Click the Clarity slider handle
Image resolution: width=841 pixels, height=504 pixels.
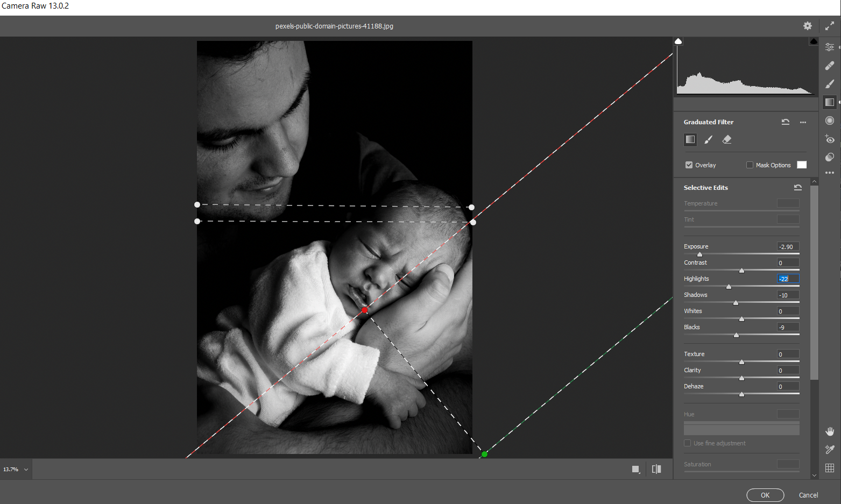click(741, 378)
